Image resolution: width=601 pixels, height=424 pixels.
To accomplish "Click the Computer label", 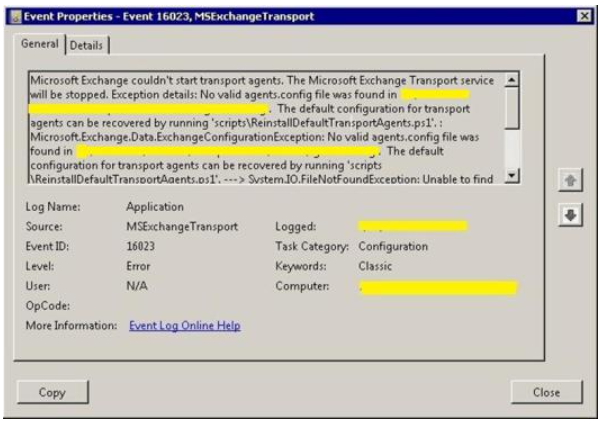I will pyautogui.click(x=302, y=286).
